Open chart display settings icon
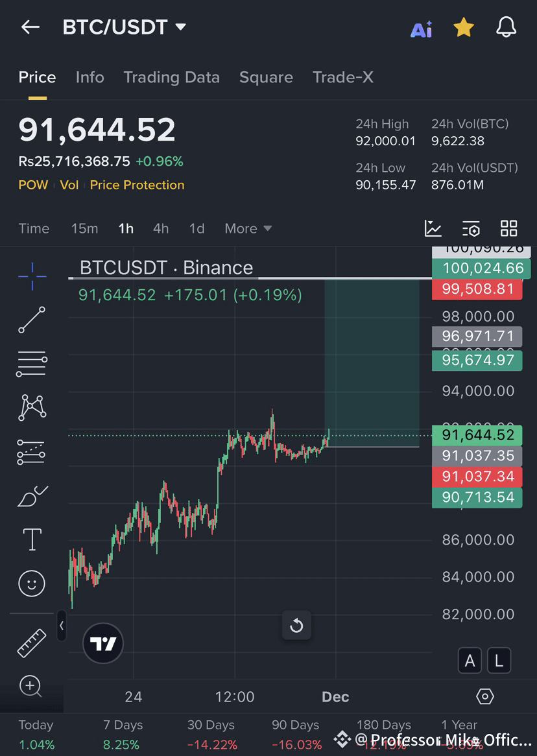537x756 pixels. [x=471, y=228]
